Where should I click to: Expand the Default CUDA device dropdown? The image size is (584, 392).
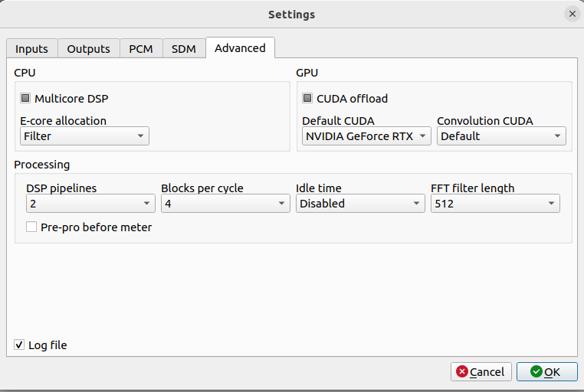tap(366, 136)
